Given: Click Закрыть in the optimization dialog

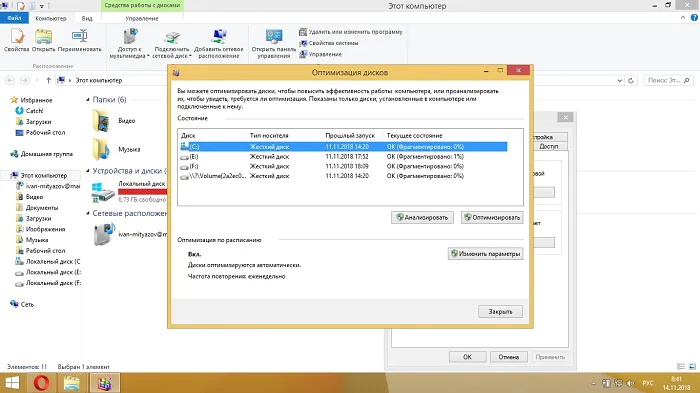Looking at the screenshot, I should click(x=500, y=312).
